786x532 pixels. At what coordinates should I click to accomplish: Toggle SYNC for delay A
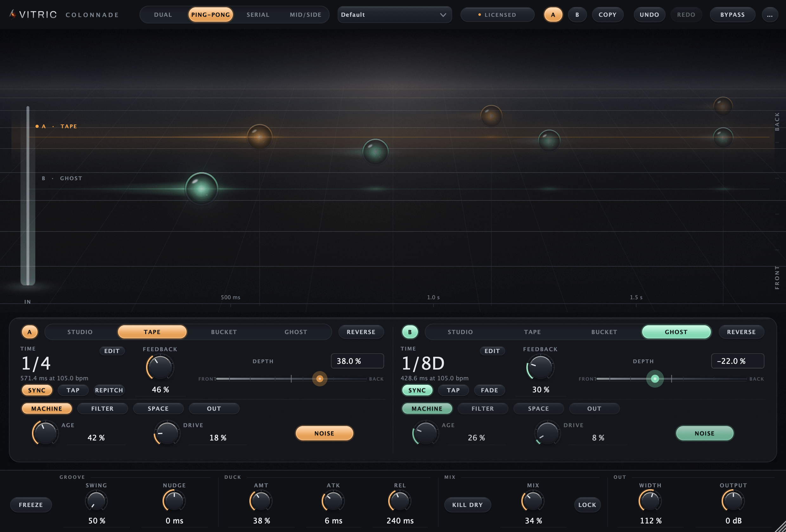point(37,390)
